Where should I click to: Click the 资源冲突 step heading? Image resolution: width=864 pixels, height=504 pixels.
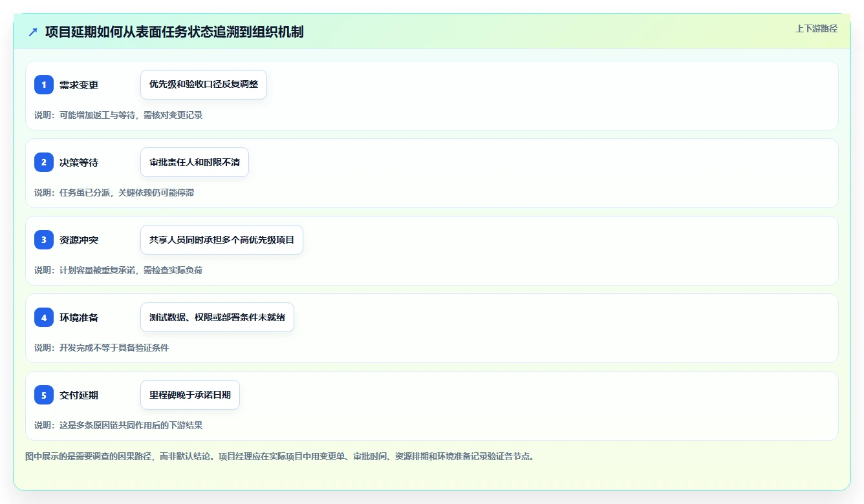79,240
